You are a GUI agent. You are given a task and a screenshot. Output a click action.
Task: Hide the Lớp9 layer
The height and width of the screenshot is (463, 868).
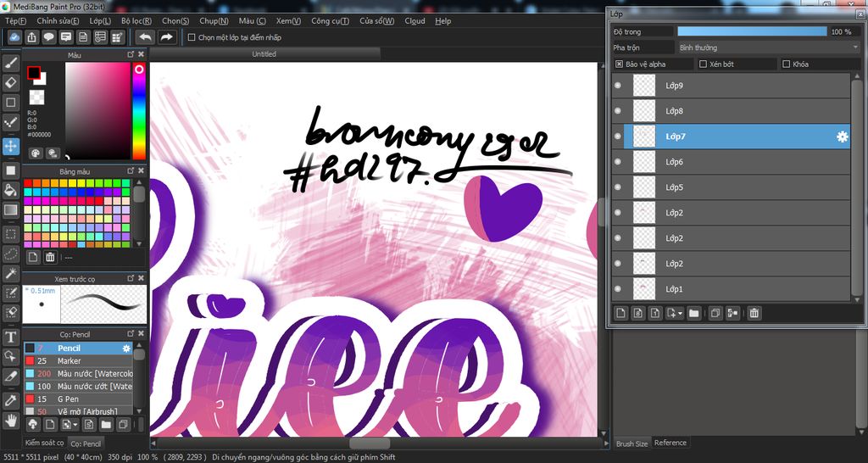(618, 86)
